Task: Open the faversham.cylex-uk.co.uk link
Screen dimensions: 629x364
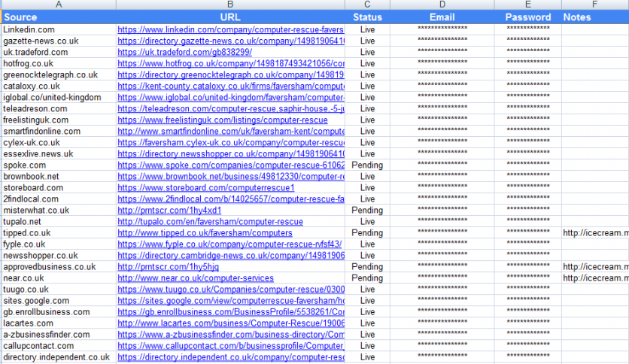Action: (x=231, y=142)
